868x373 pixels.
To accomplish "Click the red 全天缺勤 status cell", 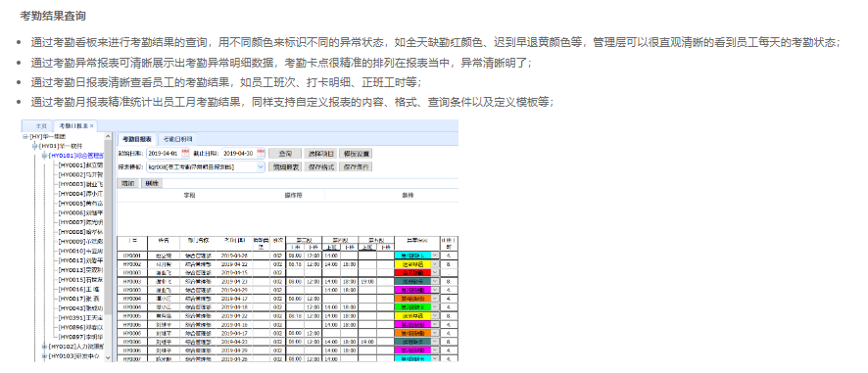I will 413,273.
